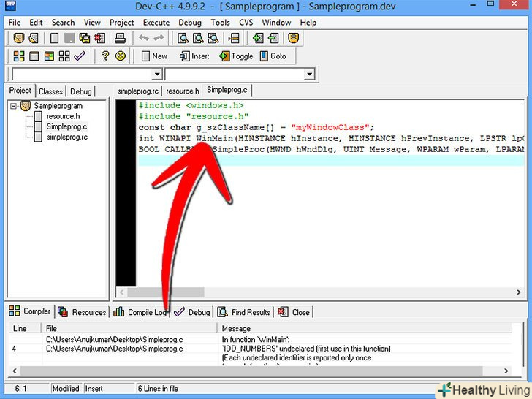Click the Goto bookmark button
This screenshot has width=532, height=399.
tap(273, 56)
